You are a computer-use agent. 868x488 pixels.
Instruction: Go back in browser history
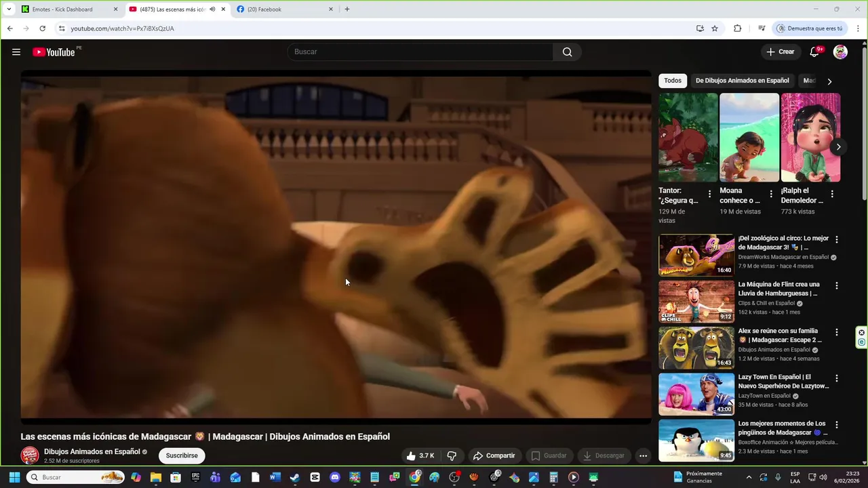coord(9,28)
